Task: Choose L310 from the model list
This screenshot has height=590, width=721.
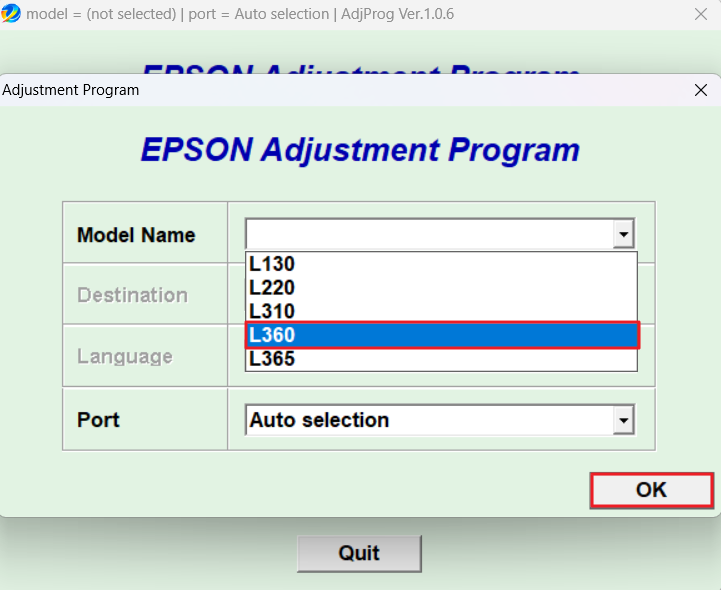Action: [441, 311]
